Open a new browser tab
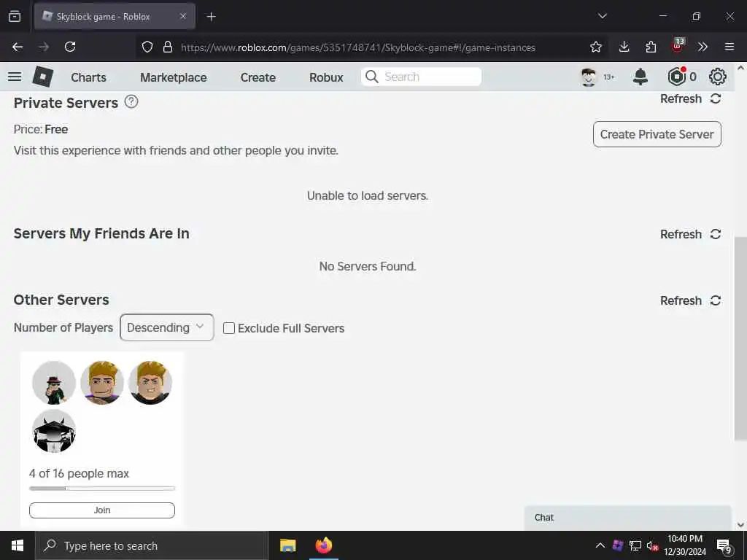The image size is (747, 560). (211, 17)
